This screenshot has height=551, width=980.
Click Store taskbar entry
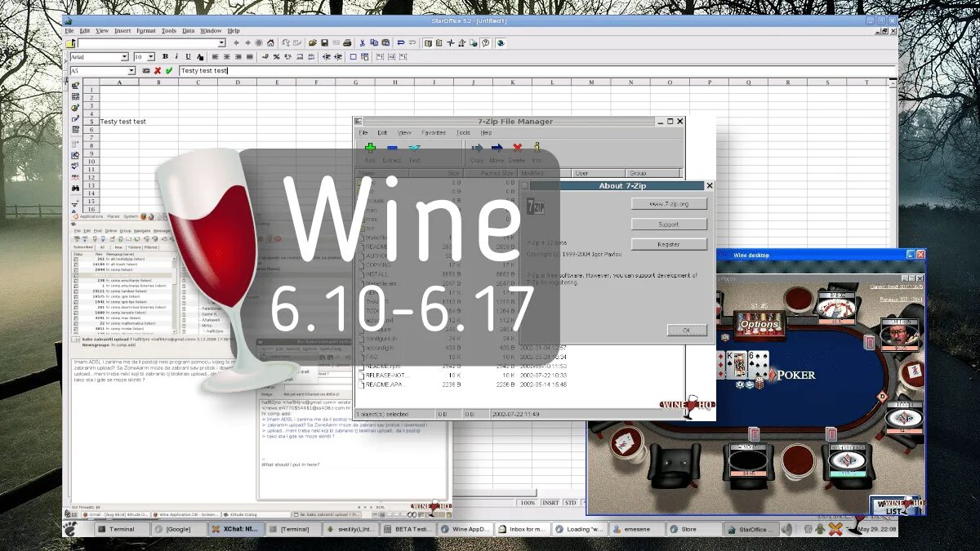[693, 529]
